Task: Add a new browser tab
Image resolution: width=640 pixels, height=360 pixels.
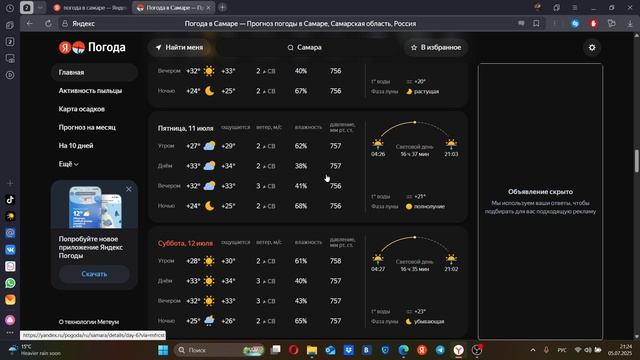Action: click(x=222, y=7)
